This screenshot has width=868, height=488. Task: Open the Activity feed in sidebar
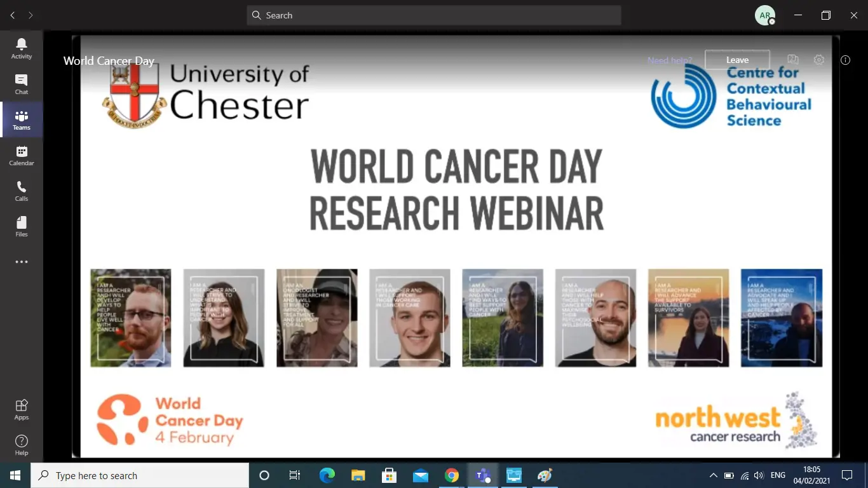[x=22, y=48]
